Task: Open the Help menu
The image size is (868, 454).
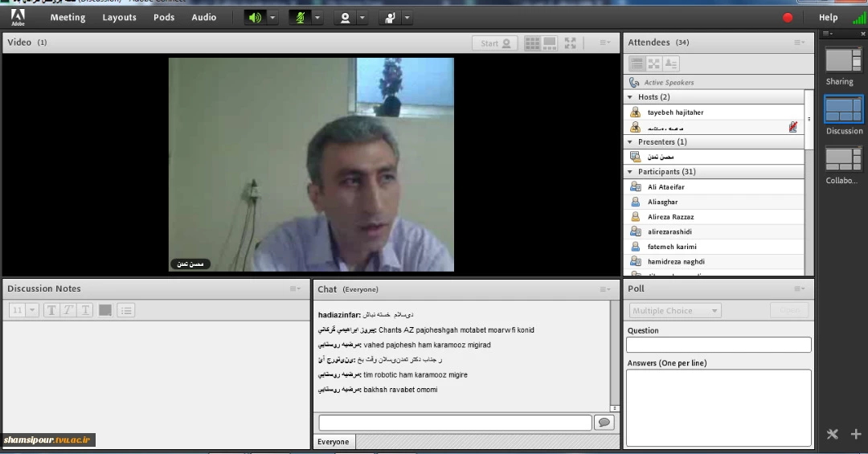Action: pyautogui.click(x=828, y=17)
